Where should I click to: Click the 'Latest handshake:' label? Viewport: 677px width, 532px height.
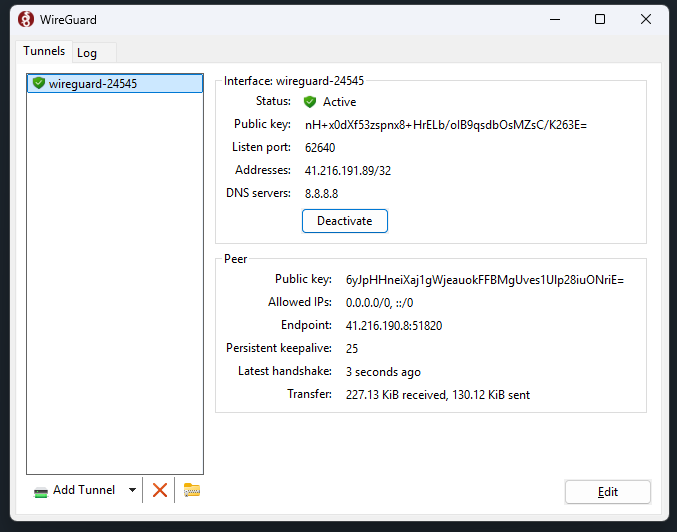(285, 371)
